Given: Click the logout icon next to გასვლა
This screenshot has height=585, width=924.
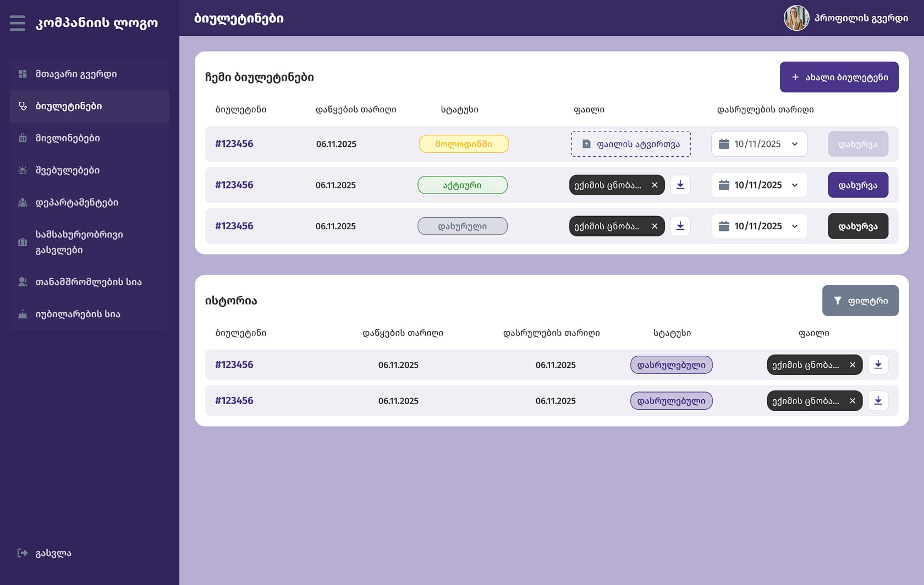Looking at the screenshot, I should click(x=21, y=553).
